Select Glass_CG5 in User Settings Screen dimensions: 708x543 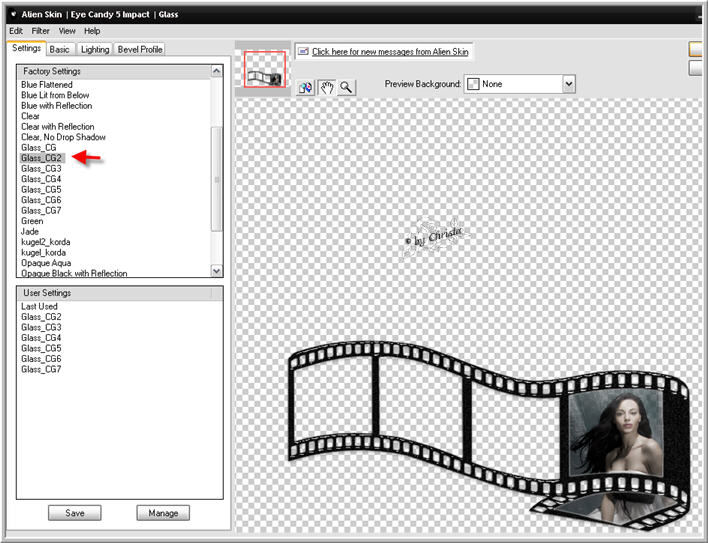[x=41, y=348]
